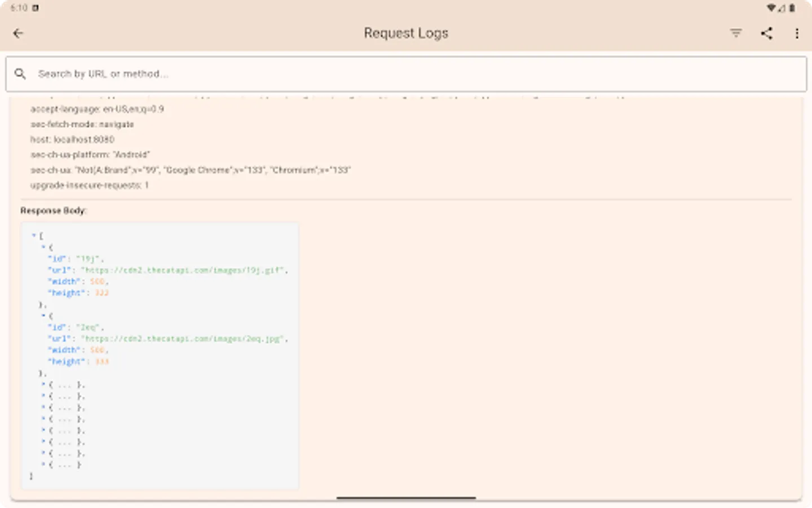812x508 pixels.
Task: Click the search magnifier icon
Action: (20, 73)
